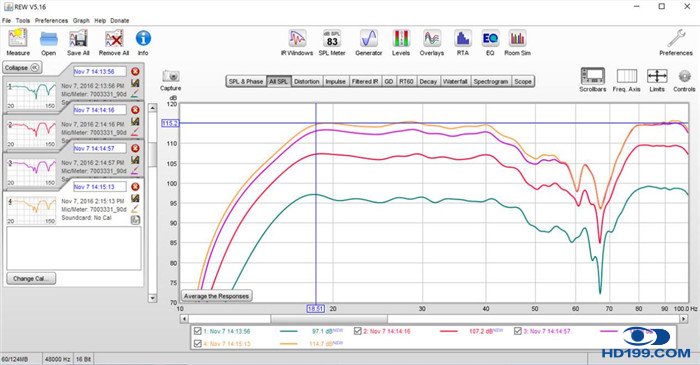Switch to the Waterfall tab
700x365 pixels.
pos(455,81)
